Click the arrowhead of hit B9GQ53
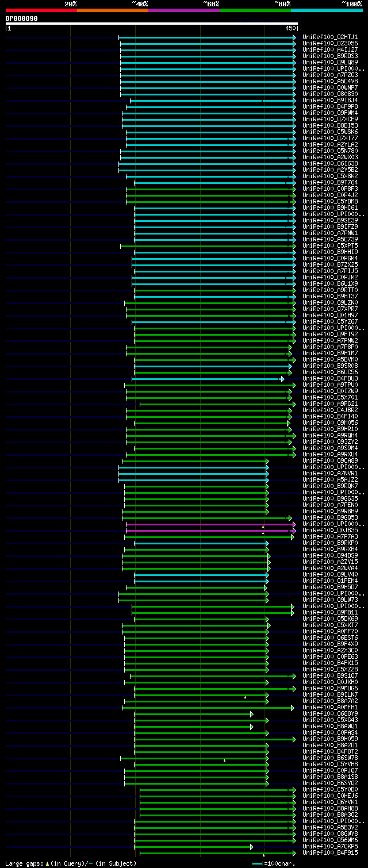The height and width of the screenshot is (868, 368). pos(290,518)
